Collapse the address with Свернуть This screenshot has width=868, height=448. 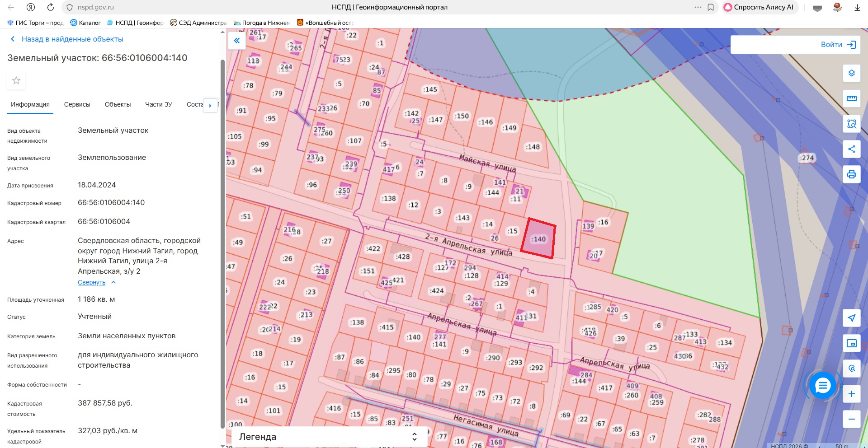click(x=92, y=282)
